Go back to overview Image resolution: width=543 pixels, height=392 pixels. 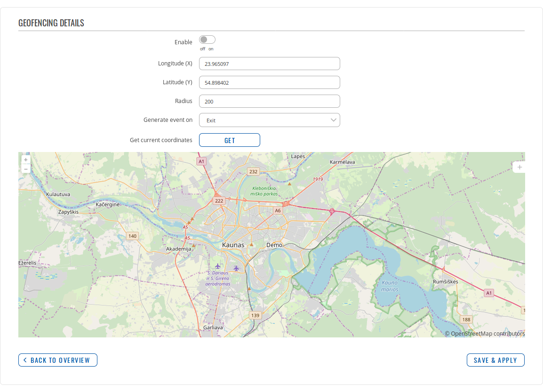coord(58,360)
